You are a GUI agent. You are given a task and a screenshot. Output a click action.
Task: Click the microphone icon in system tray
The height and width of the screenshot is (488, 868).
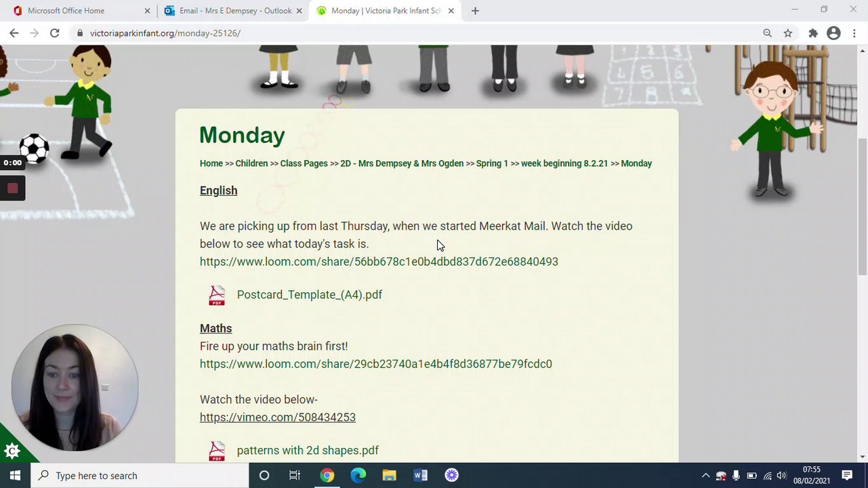coord(736,476)
